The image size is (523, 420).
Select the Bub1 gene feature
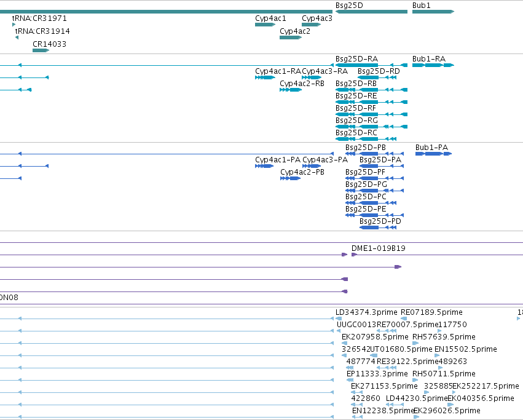433,12
